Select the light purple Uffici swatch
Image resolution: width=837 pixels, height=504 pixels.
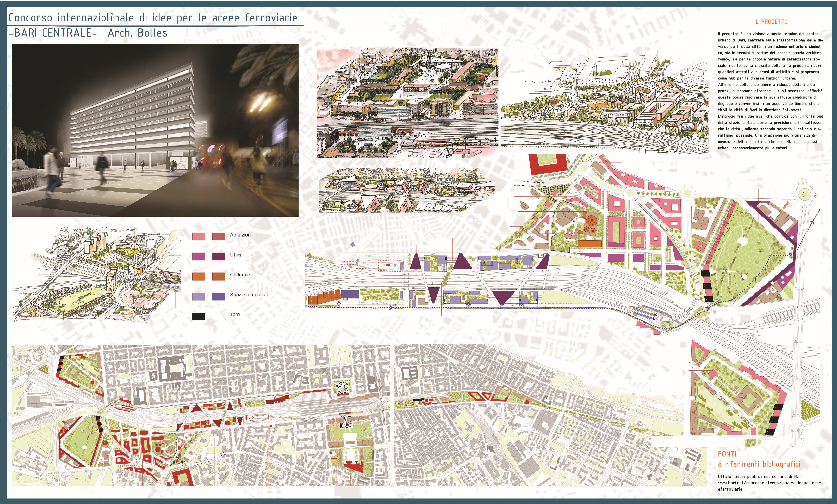point(199,257)
